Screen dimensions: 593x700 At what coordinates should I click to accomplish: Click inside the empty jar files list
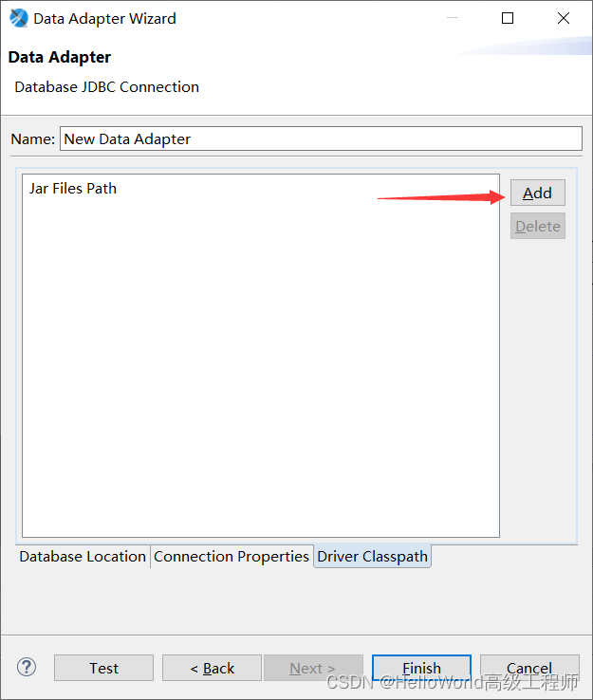pyautogui.click(x=261, y=366)
